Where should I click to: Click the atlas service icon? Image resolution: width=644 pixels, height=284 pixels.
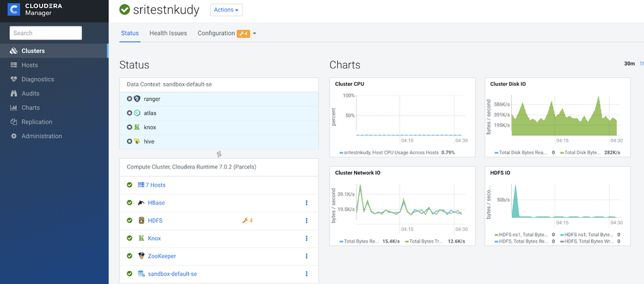coord(137,113)
